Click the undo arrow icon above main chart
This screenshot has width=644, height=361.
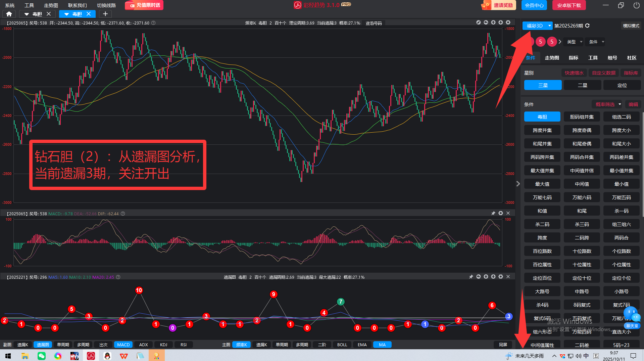click(x=486, y=22)
